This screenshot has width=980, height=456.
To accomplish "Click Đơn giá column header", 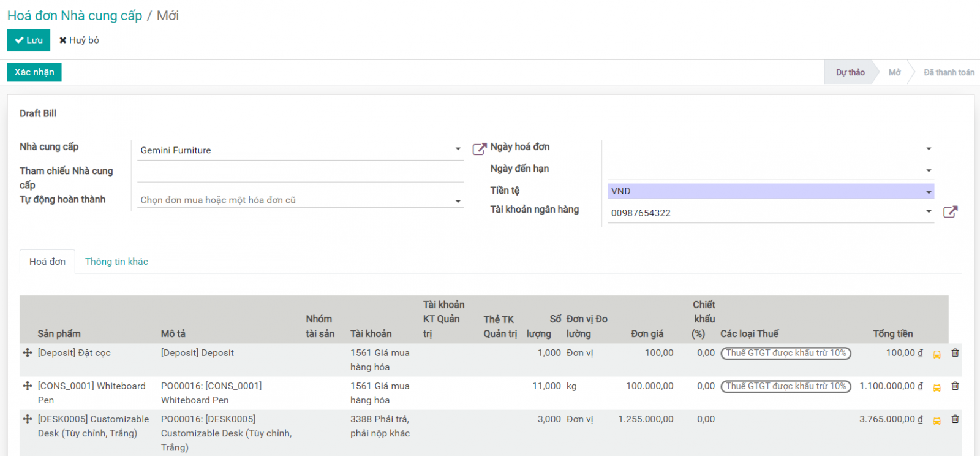I will coord(647,333).
